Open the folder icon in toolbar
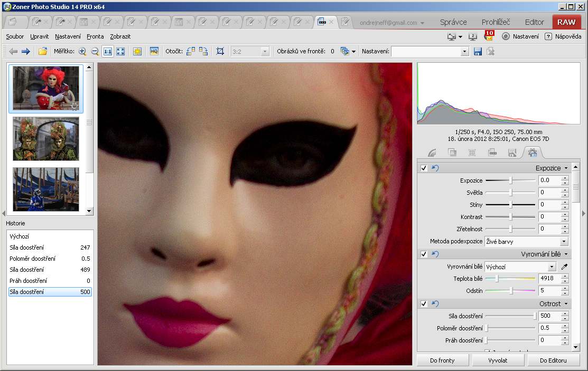 tap(43, 51)
